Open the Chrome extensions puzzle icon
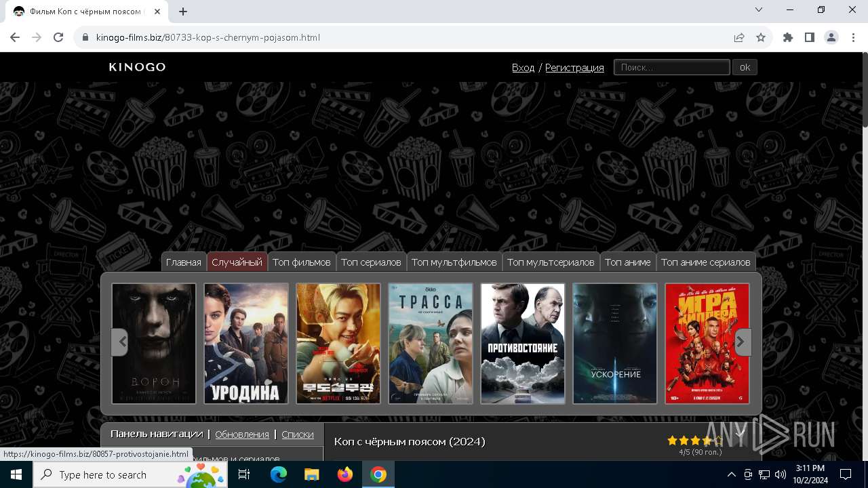868x488 pixels. (x=788, y=37)
